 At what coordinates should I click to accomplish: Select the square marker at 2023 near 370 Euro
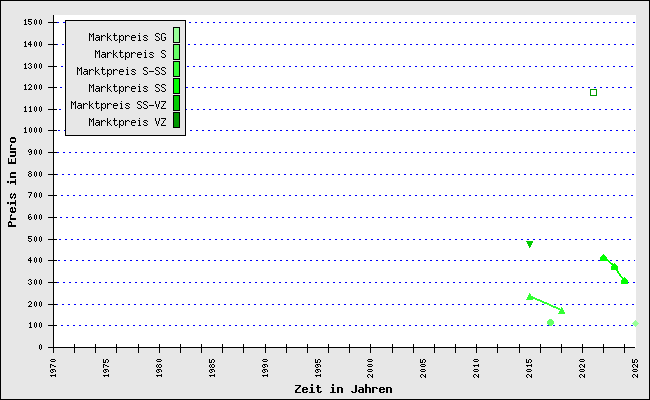(614, 267)
